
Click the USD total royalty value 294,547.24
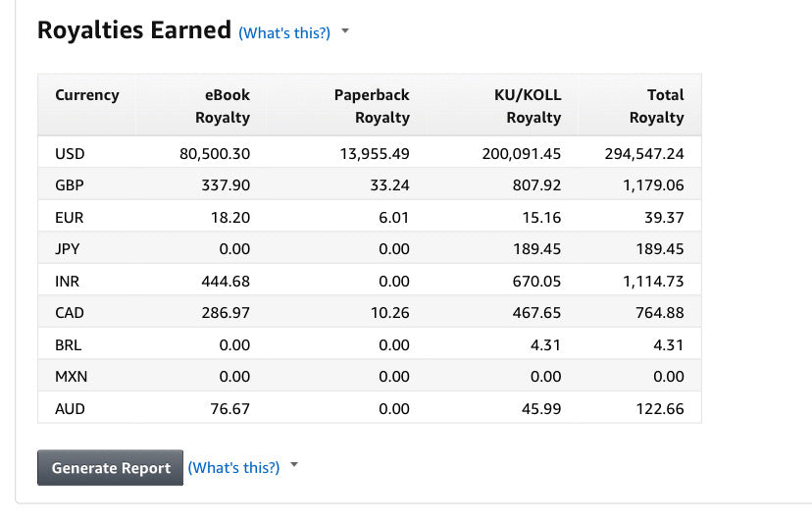click(643, 153)
